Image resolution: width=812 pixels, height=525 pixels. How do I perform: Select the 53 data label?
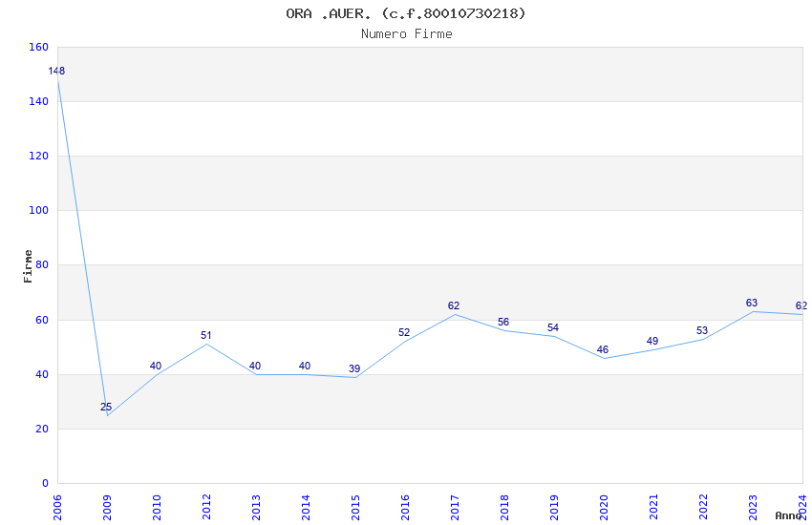tap(702, 330)
